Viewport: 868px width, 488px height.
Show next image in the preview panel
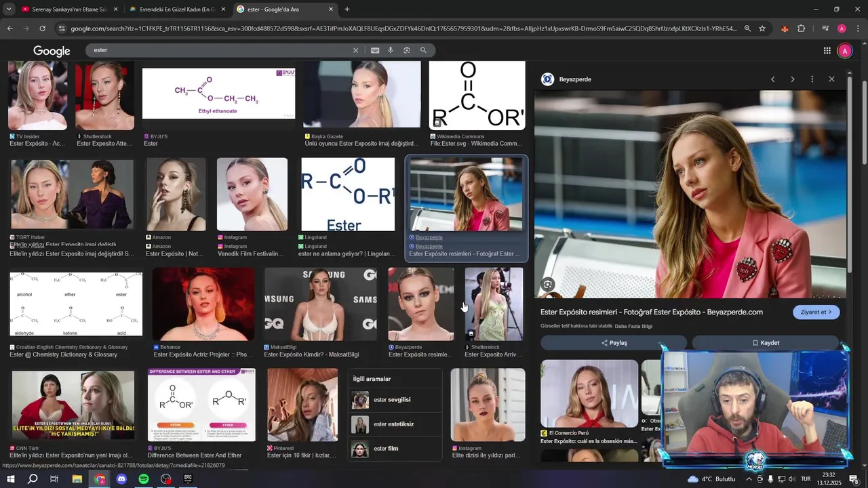point(792,79)
